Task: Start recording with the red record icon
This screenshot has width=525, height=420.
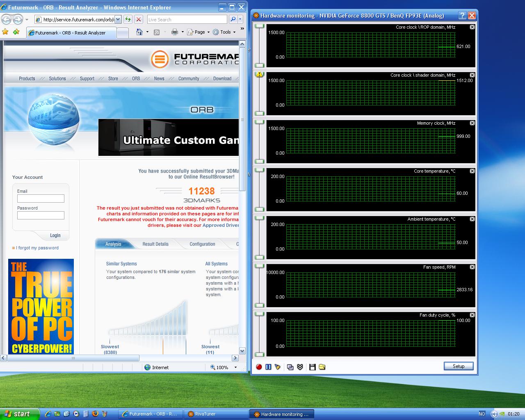Action: [259, 367]
